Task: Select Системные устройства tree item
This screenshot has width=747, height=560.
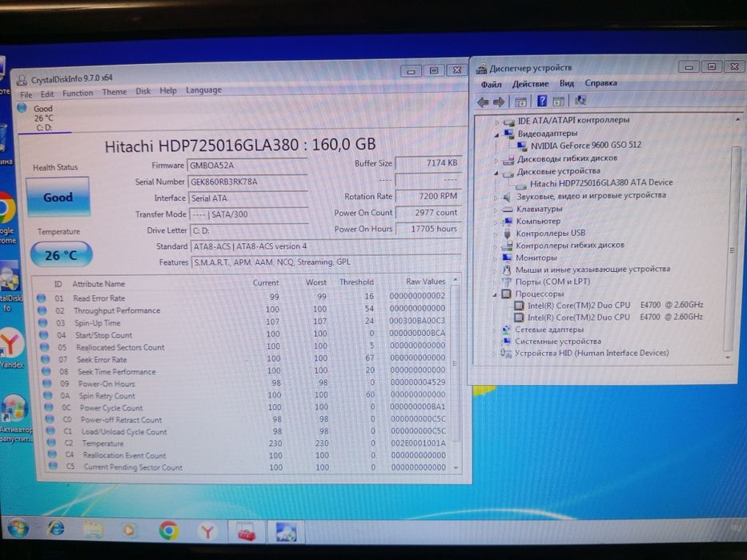Action: (x=558, y=342)
